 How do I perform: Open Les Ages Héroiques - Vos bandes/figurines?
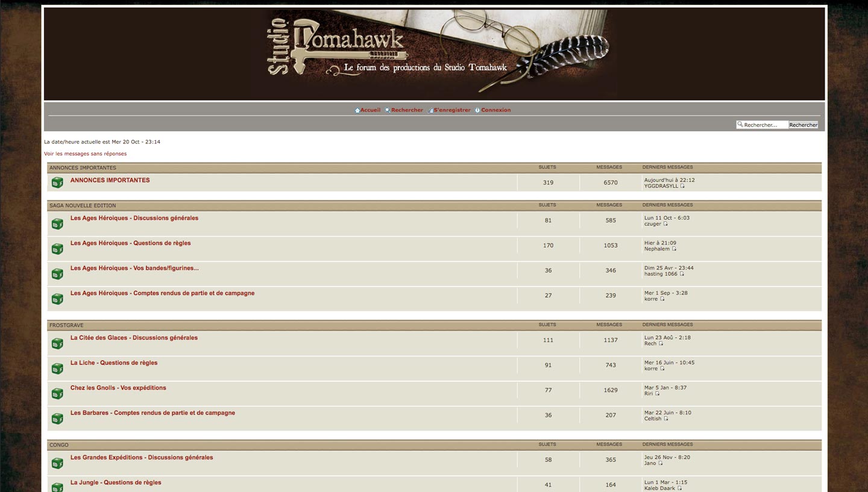tap(134, 268)
